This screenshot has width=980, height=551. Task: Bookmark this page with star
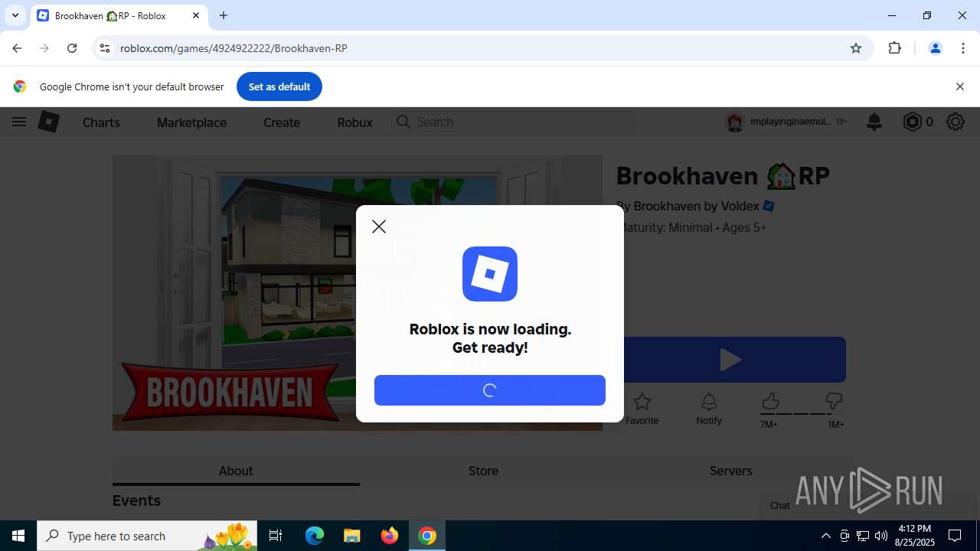856,48
